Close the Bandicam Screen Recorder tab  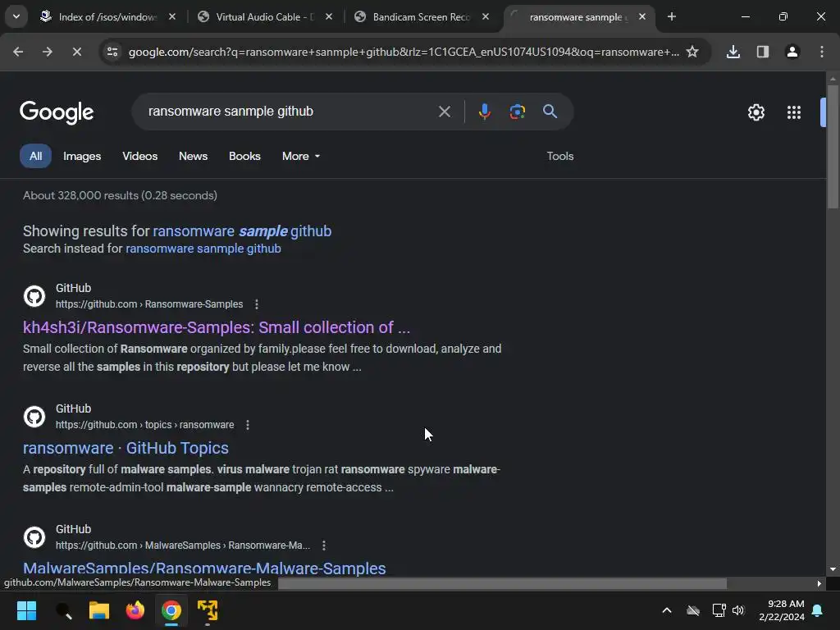pos(486,16)
